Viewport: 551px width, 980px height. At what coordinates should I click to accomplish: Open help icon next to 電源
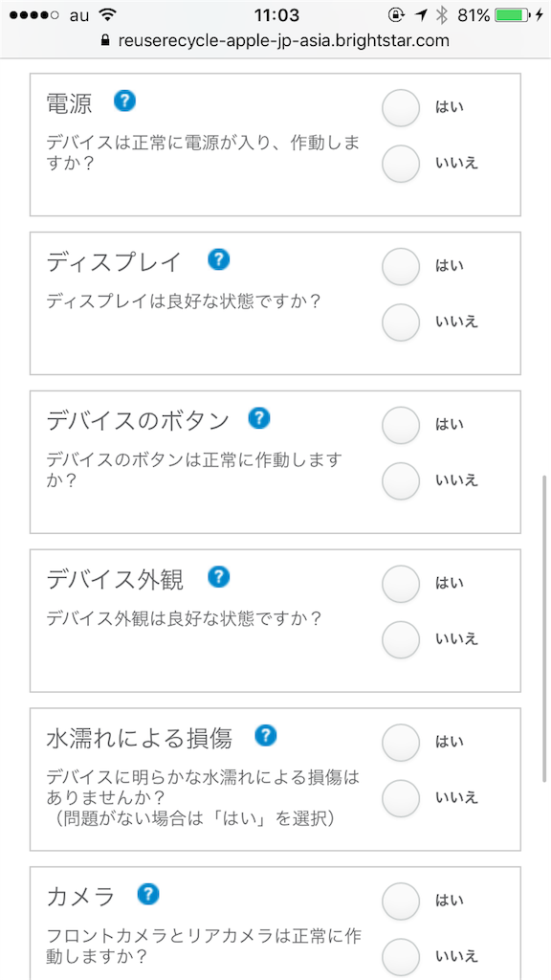(125, 100)
